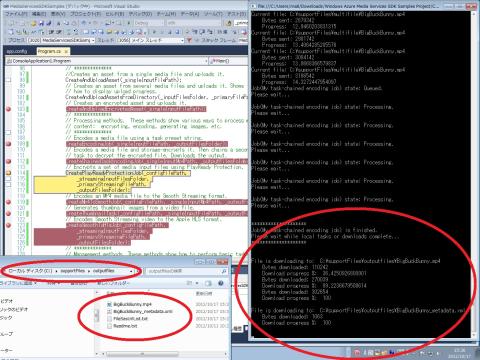Click the Open File folder icon
The width and height of the screenshot is (480, 360).
tap(33, 23)
